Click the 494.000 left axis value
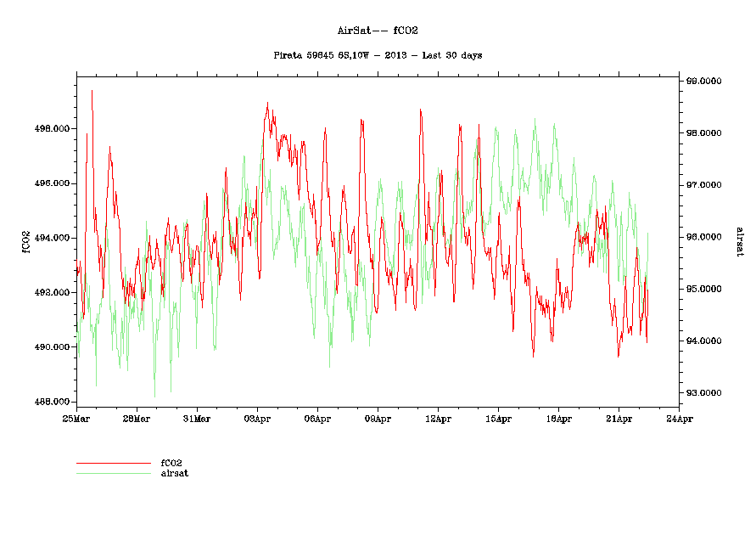Image resolution: width=756 pixels, height=535 pixels. tap(51, 238)
